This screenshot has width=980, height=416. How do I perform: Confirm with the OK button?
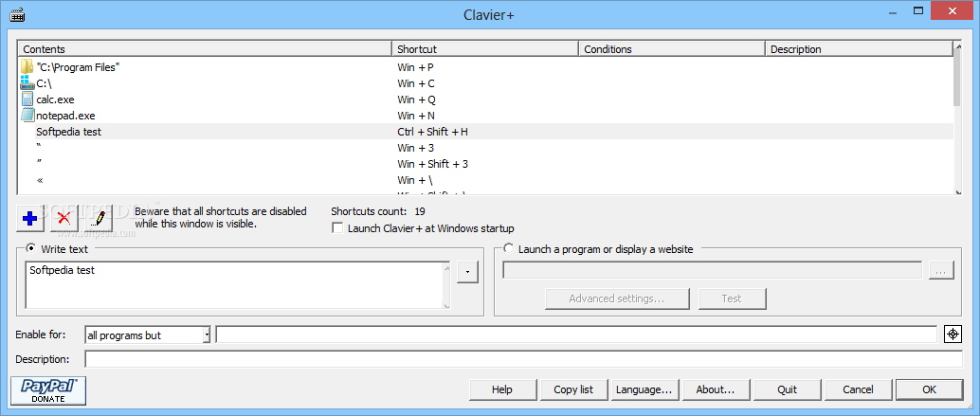click(930, 389)
